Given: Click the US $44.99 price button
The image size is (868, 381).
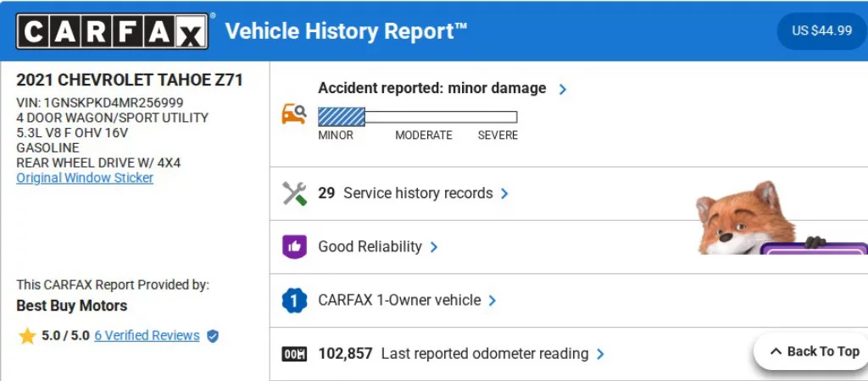Looking at the screenshot, I should (x=821, y=31).
